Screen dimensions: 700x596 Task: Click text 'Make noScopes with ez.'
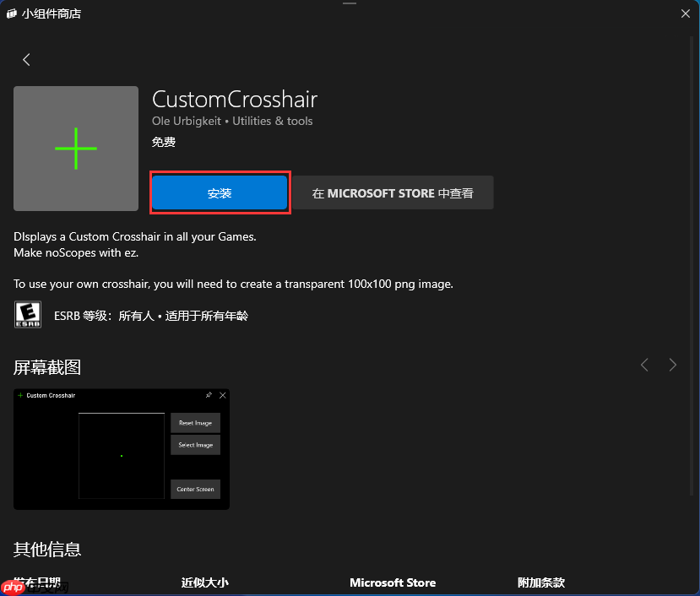point(76,252)
